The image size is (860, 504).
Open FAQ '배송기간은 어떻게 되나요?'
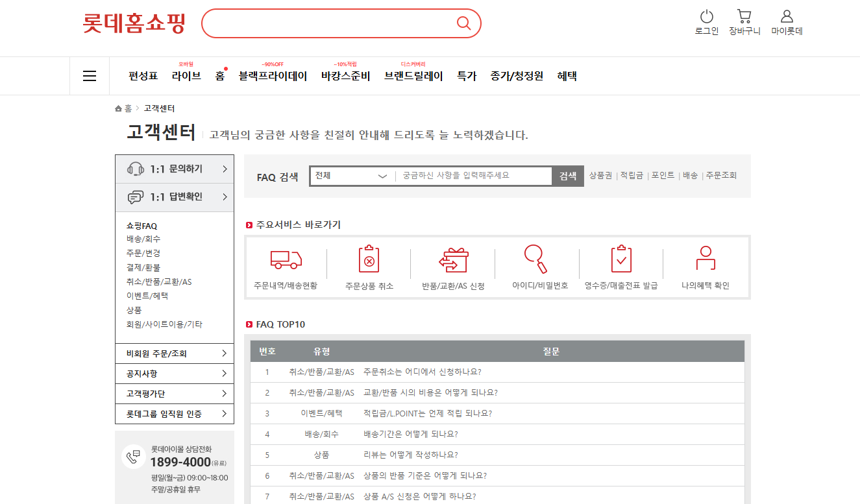point(411,434)
